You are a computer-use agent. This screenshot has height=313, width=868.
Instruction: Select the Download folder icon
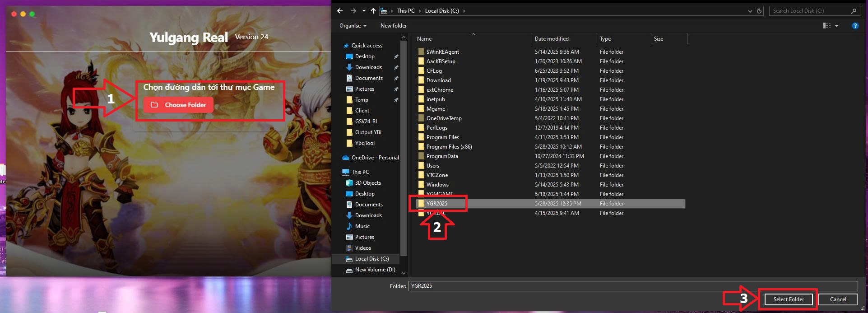tap(421, 80)
